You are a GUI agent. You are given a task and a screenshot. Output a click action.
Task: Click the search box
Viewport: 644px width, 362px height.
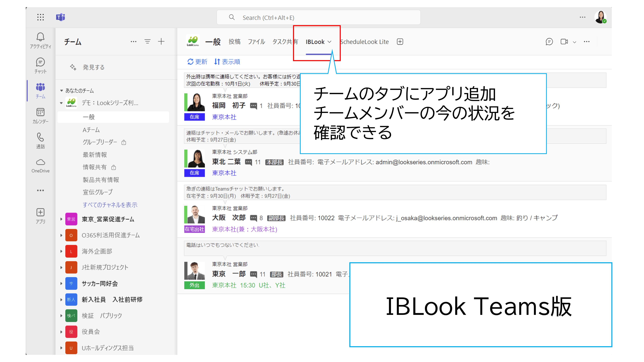[x=318, y=17]
